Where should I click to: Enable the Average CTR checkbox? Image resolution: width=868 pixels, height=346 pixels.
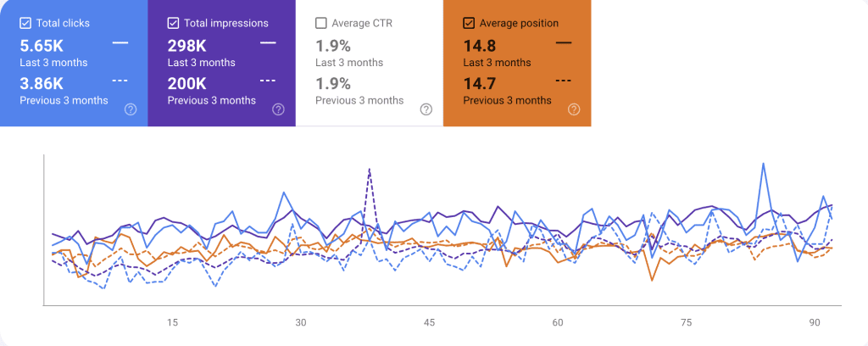pyautogui.click(x=321, y=23)
